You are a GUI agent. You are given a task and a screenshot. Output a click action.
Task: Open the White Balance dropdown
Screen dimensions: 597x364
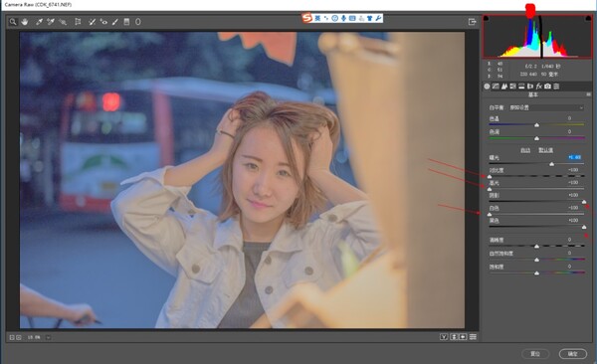point(546,107)
